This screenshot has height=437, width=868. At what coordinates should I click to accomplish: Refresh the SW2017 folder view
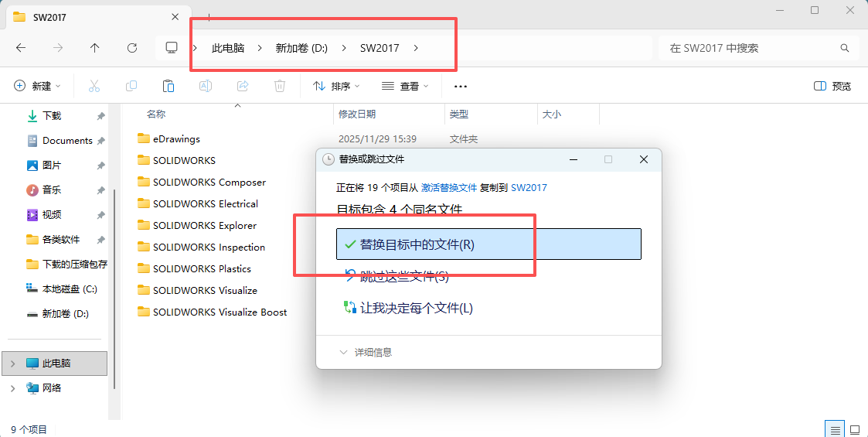[131, 48]
